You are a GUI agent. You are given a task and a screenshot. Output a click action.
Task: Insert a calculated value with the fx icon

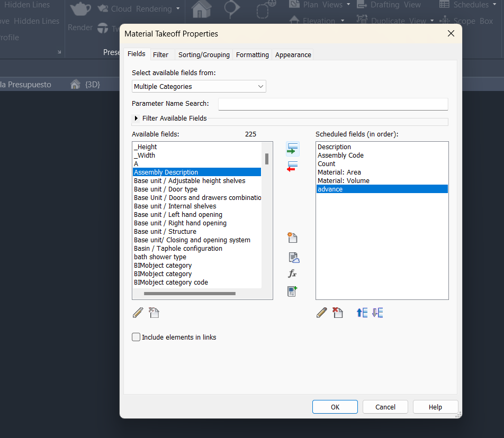(292, 273)
